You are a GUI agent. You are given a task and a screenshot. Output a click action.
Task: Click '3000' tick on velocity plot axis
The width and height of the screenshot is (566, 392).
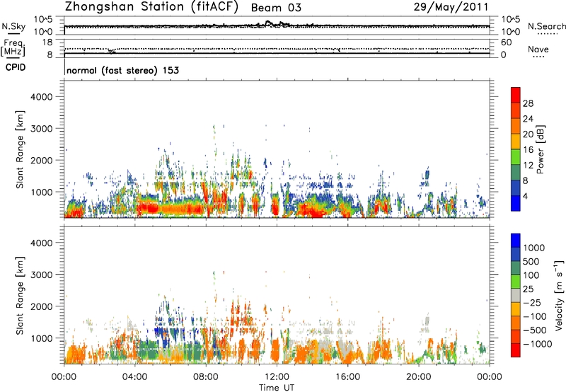[x=41, y=275]
